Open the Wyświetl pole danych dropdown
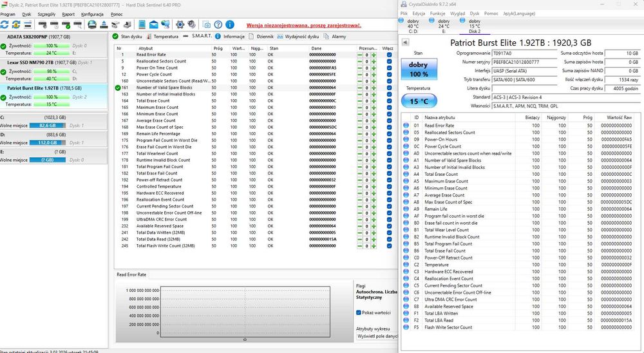The height and width of the screenshot is (353, 644). pos(377,336)
